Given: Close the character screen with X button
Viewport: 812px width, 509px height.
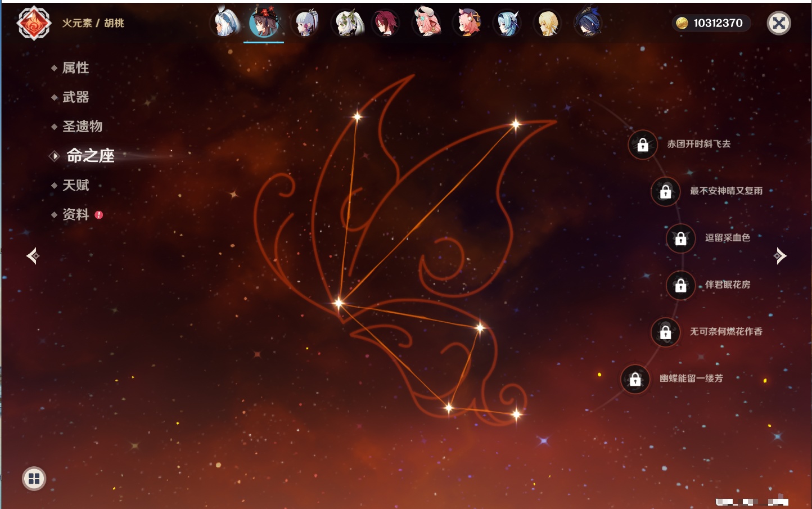Looking at the screenshot, I should coord(779,23).
